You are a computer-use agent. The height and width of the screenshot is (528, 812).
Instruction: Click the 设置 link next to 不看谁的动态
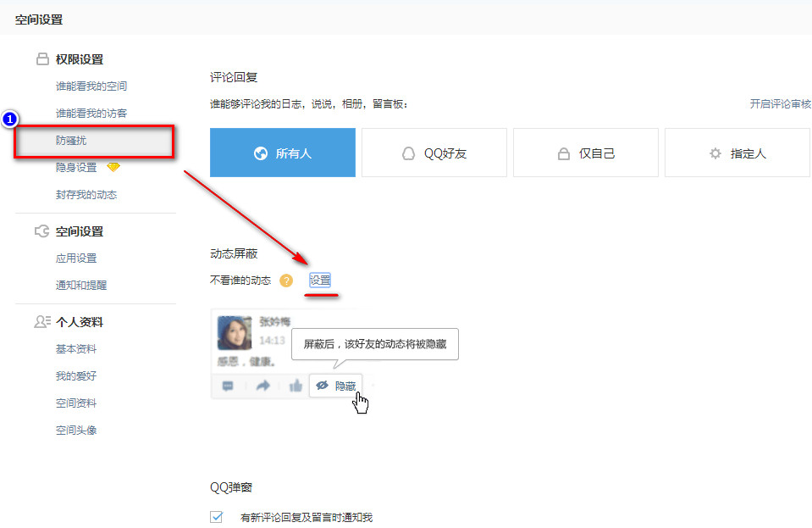click(320, 281)
